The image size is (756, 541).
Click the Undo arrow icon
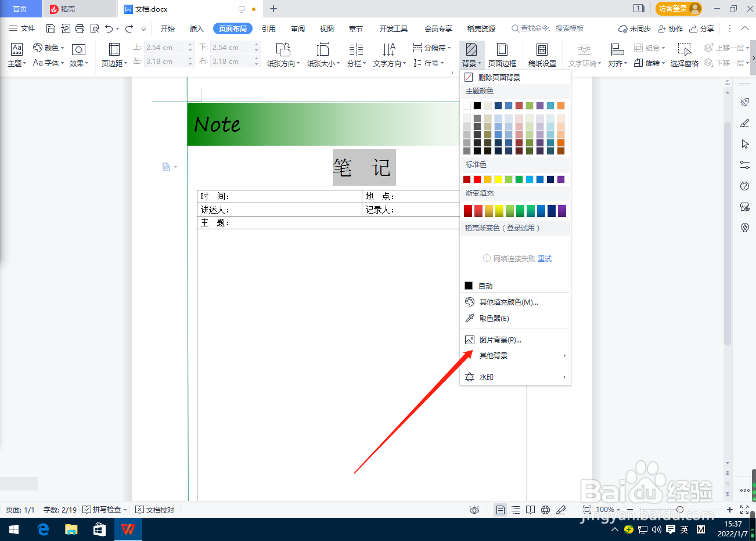(x=109, y=28)
